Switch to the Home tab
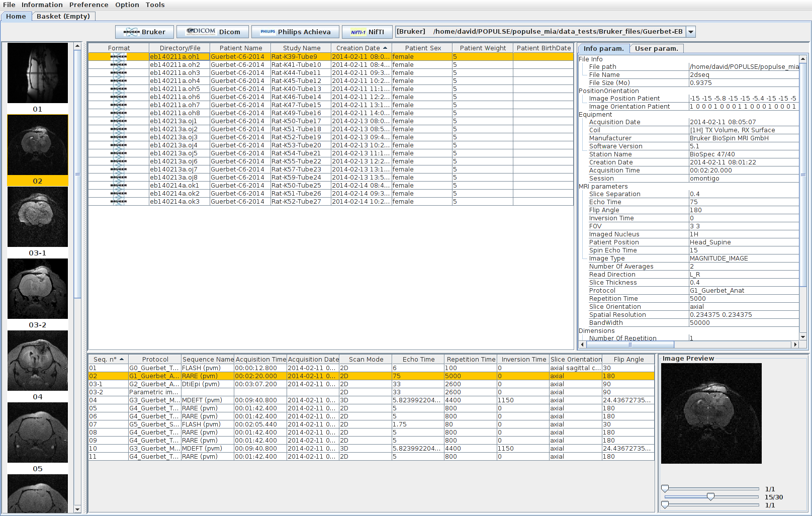Screen dimensions: 812x516 coord(16,16)
